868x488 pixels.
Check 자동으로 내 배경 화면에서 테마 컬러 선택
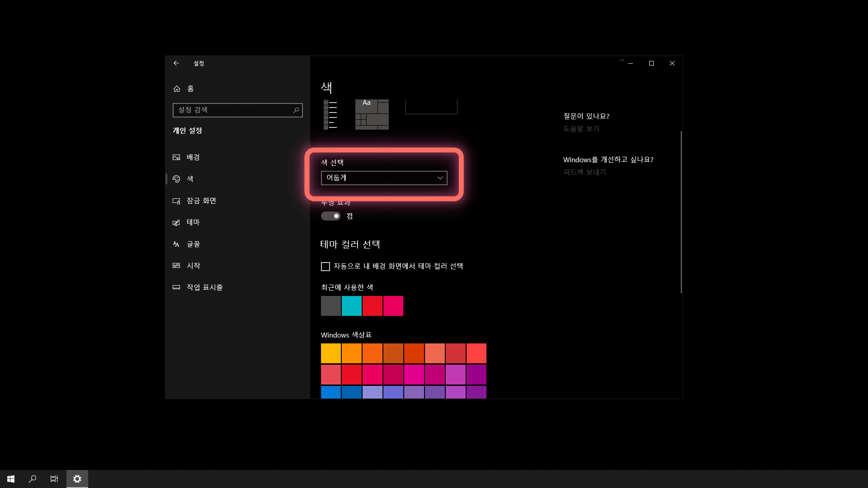pos(325,267)
